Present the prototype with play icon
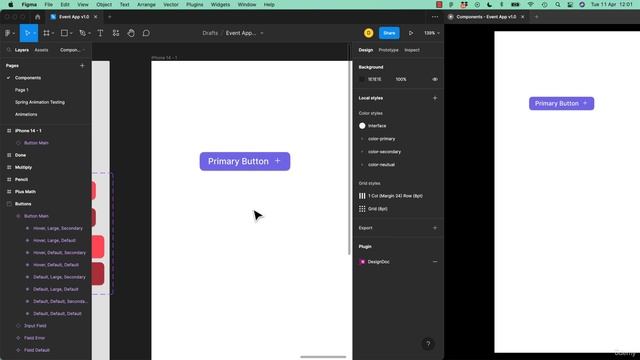This screenshot has height=360, width=640. click(x=411, y=33)
